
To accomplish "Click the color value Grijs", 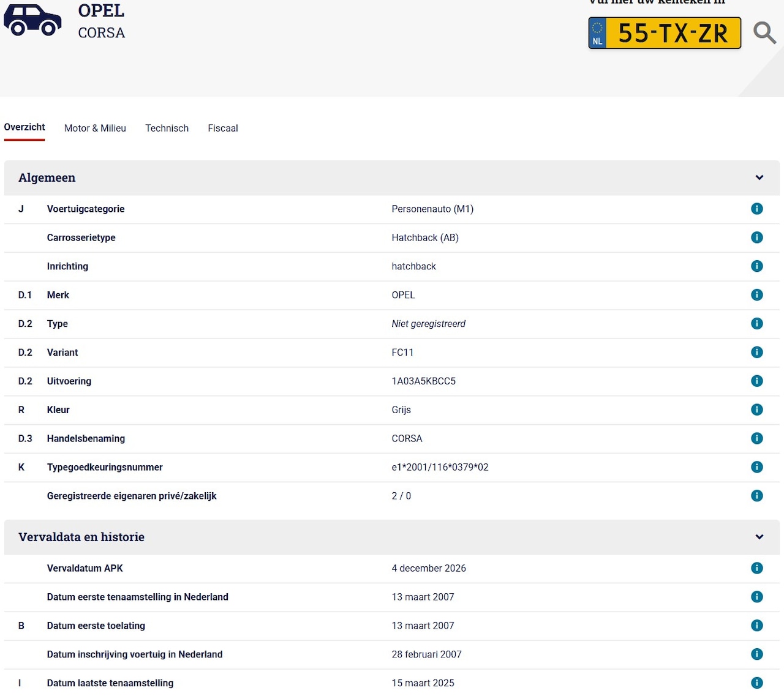I will [401, 410].
